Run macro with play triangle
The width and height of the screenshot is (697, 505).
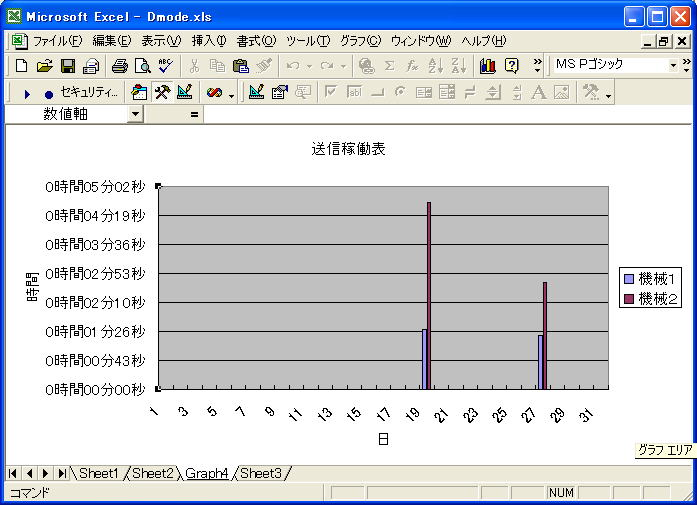point(27,93)
